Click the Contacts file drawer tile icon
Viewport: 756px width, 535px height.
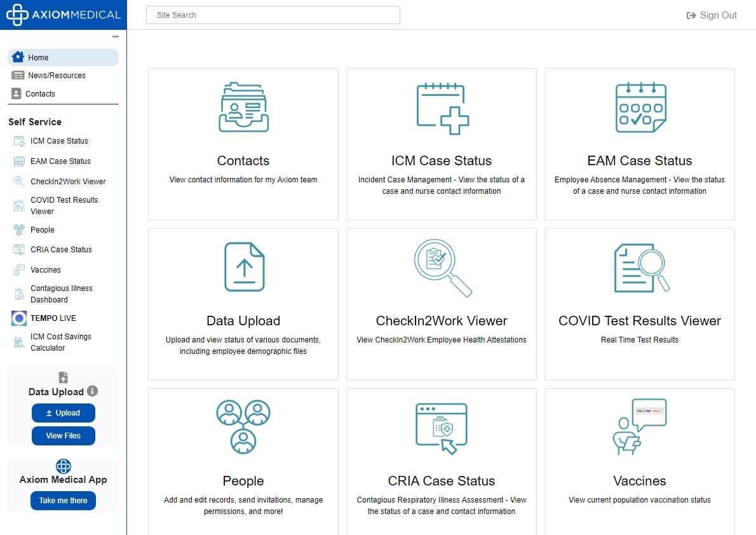tap(243, 107)
